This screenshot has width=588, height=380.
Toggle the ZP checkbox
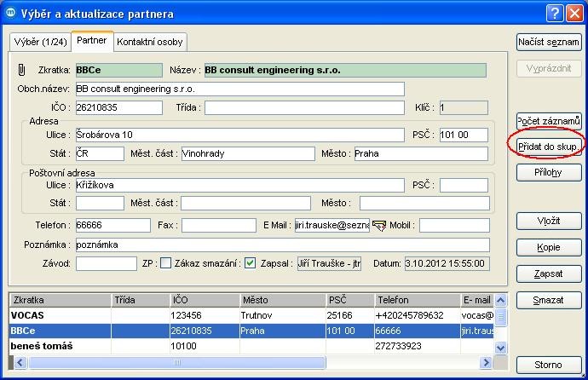166,263
